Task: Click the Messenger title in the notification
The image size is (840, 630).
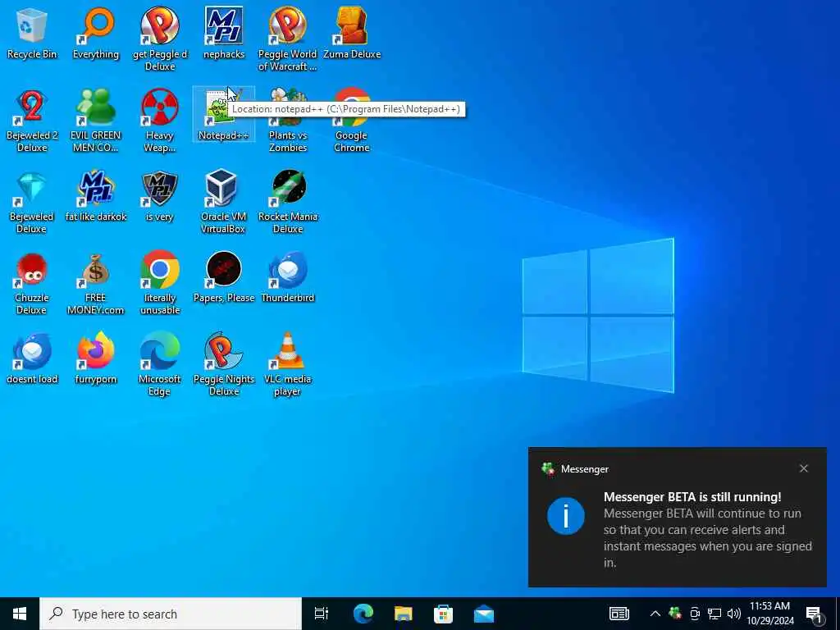Action: 584,469
